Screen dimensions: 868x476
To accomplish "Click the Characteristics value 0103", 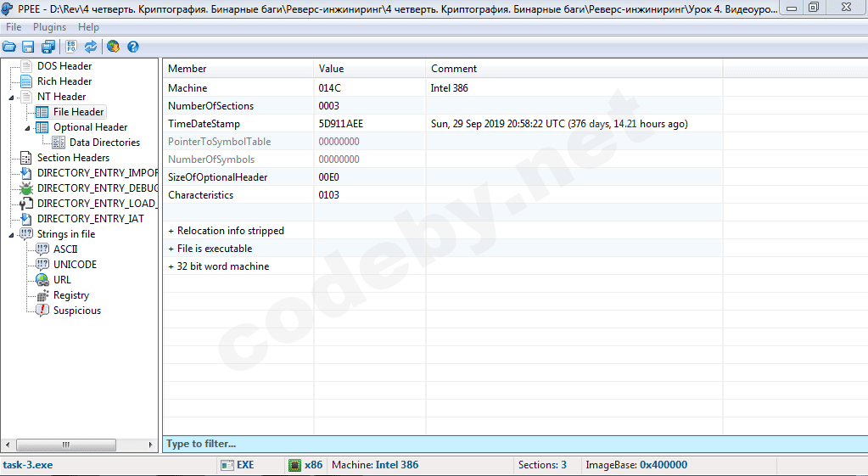I will [328, 195].
